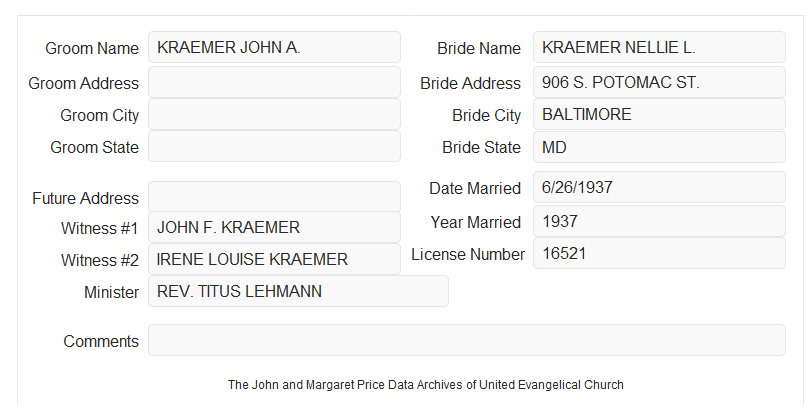Click the Groom Name label
This screenshot has width=805, height=405.
click(x=92, y=48)
